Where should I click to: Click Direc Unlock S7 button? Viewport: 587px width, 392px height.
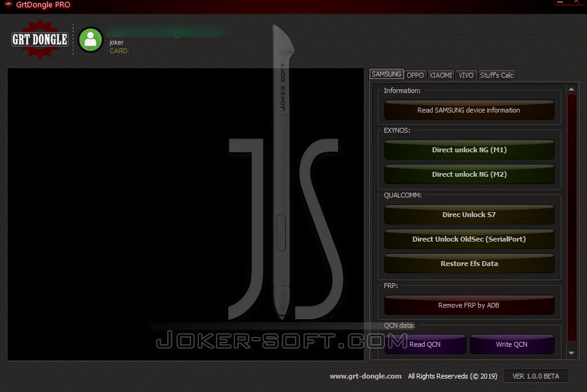tap(469, 215)
